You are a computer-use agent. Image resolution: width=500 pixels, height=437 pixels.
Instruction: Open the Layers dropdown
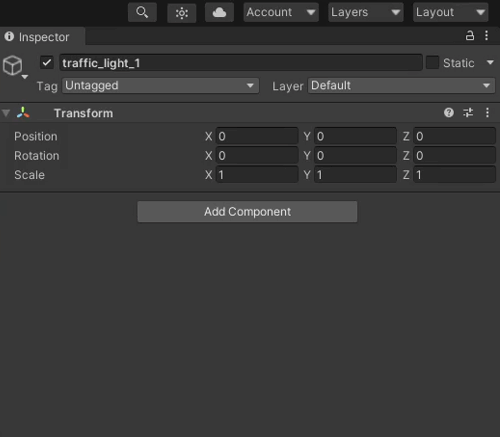(366, 13)
